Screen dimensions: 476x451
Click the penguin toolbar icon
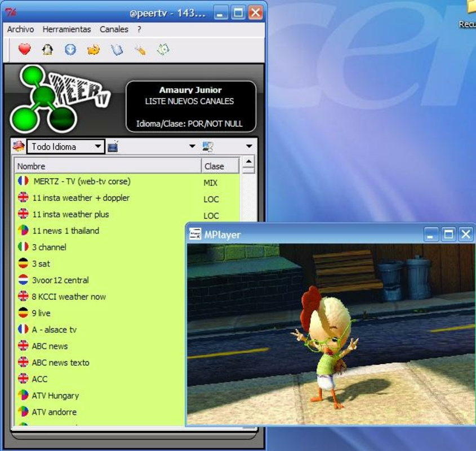pos(47,49)
